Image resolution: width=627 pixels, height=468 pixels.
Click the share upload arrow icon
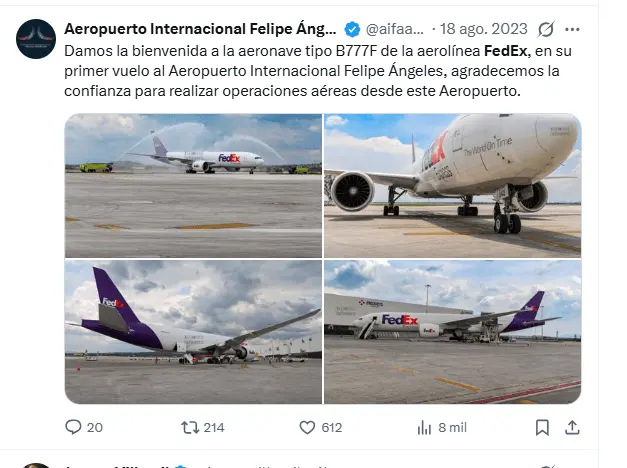coord(572,427)
